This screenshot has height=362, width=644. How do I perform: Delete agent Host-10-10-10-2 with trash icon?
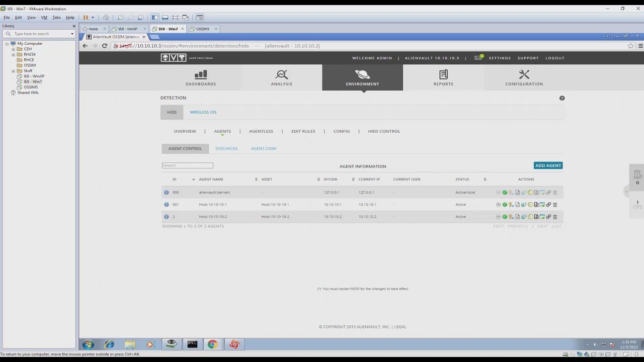[x=555, y=217]
